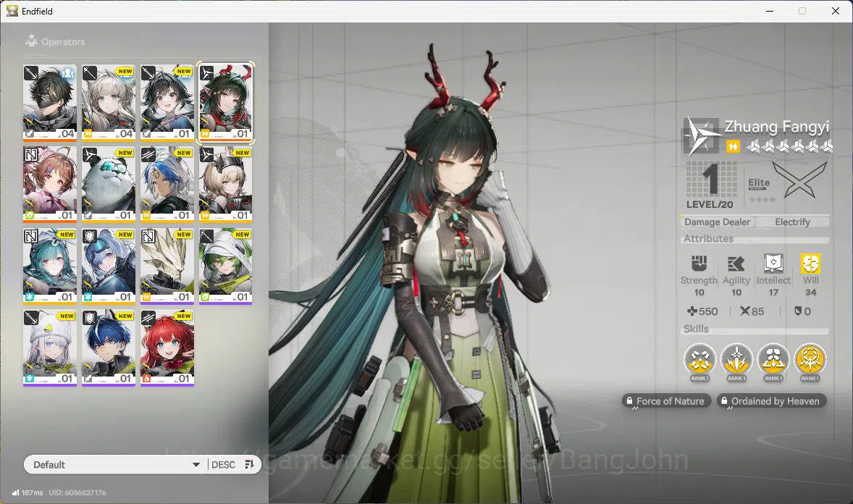Click the Attributes section header
Viewport: 853px width, 504px height.
(708, 238)
